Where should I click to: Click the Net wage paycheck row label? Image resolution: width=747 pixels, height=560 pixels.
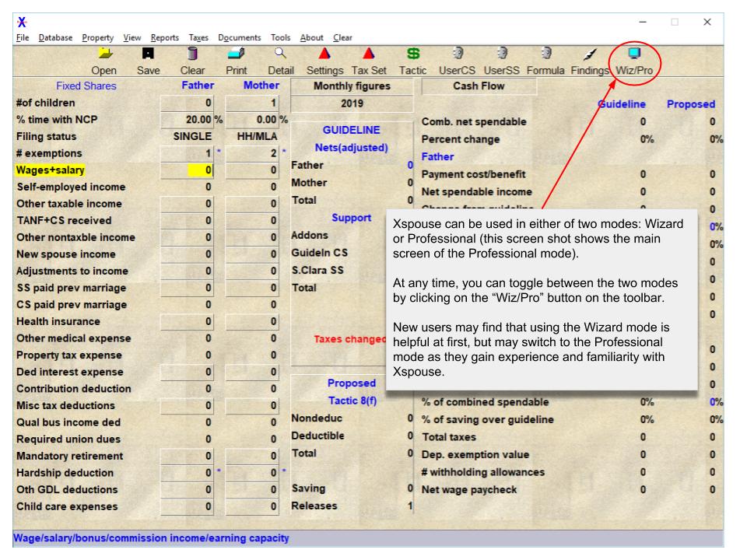point(469,489)
